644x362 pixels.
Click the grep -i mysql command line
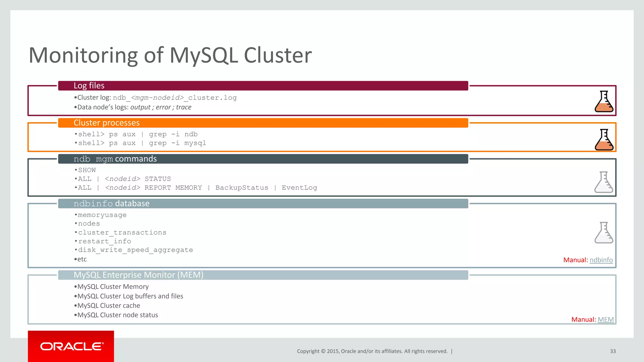tap(140, 143)
